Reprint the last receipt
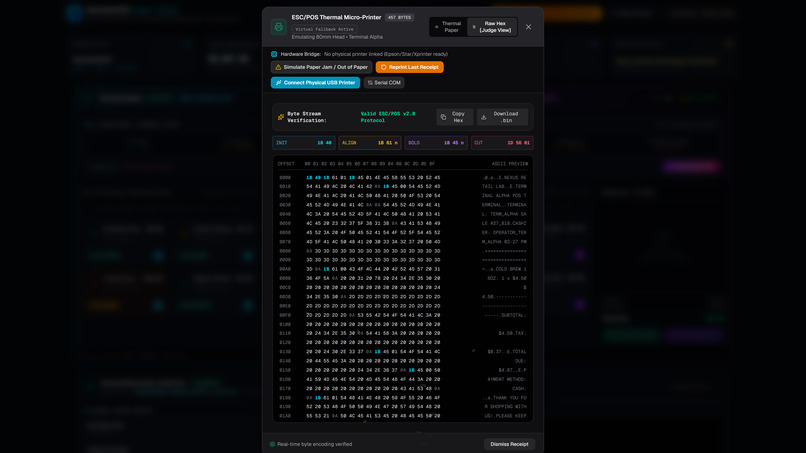The width and height of the screenshot is (806, 453). [410, 67]
